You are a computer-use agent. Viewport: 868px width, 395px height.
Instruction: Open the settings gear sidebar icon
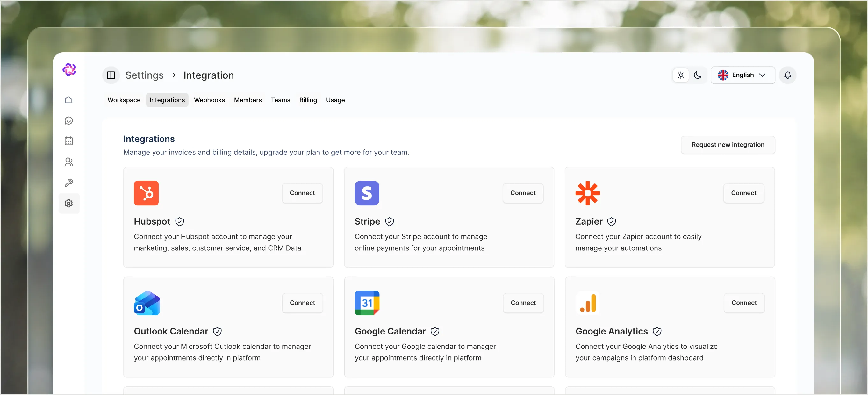point(69,203)
